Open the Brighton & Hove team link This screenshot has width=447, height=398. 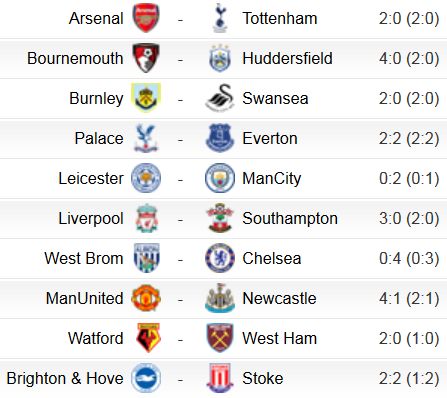pos(65,378)
